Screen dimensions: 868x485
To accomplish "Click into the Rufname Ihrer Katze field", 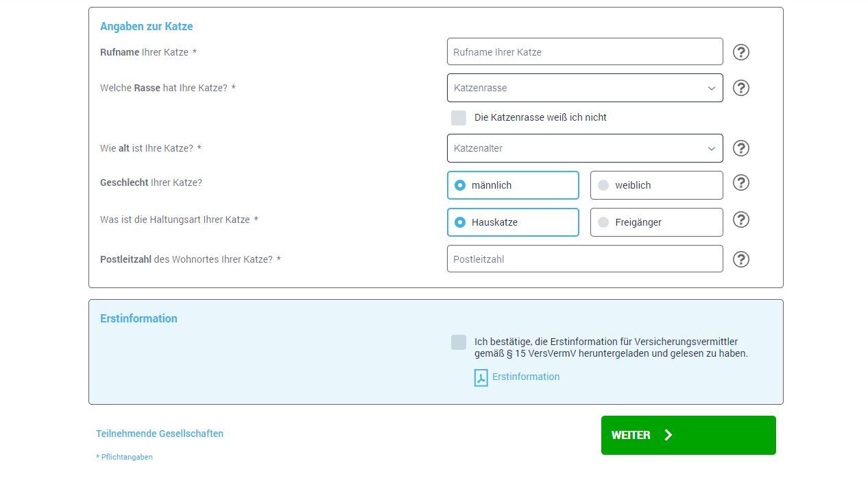I will click(x=584, y=51).
